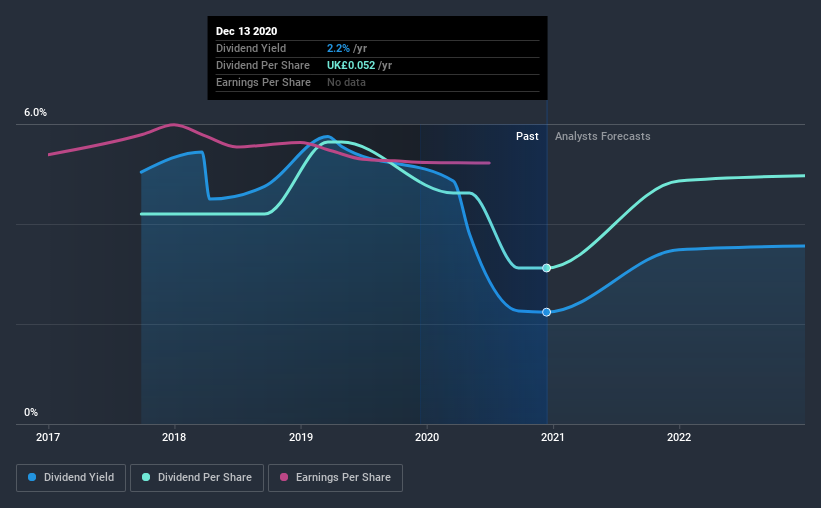Toggle the Earnings Per Share legend series
This screenshot has height=508, width=821.
tap(336, 478)
